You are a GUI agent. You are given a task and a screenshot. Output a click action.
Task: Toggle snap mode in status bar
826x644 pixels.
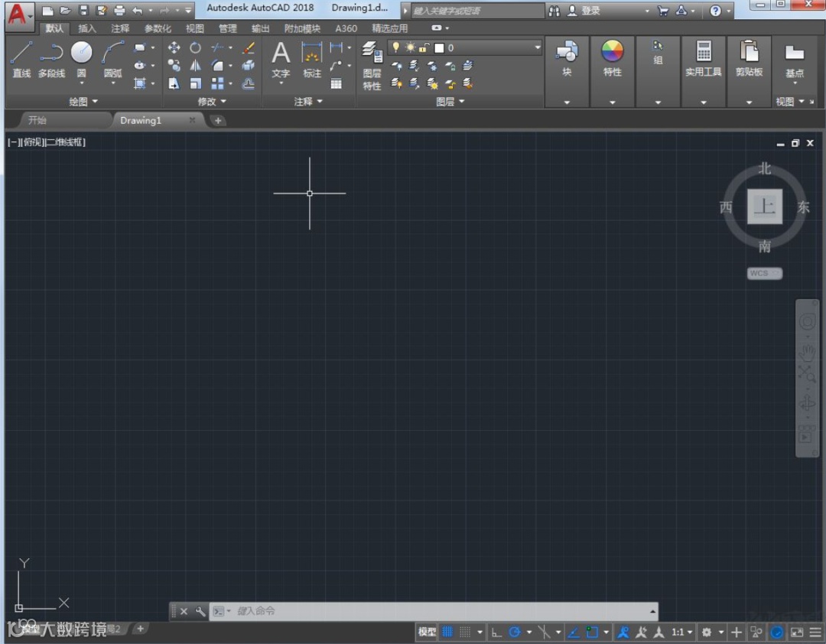click(x=465, y=632)
